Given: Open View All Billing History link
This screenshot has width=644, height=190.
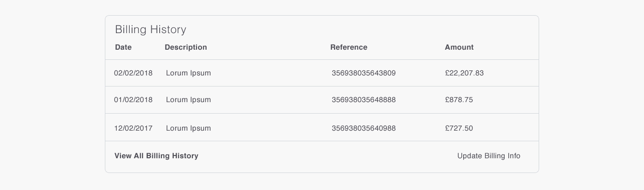Looking at the screenshot, I should pyautogui.click(x=156, y=156).
